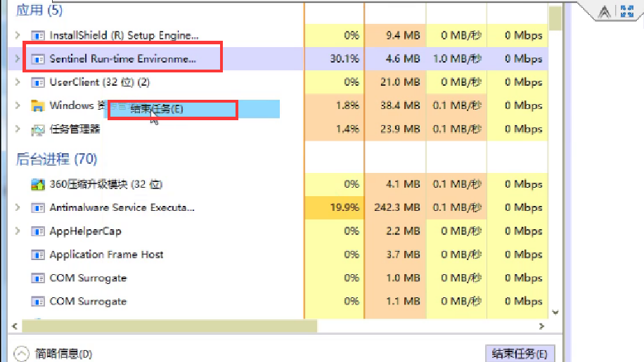Click the vertical scrollbar down arrow
This screenshot has height=362, width=644.
[555, 312]
